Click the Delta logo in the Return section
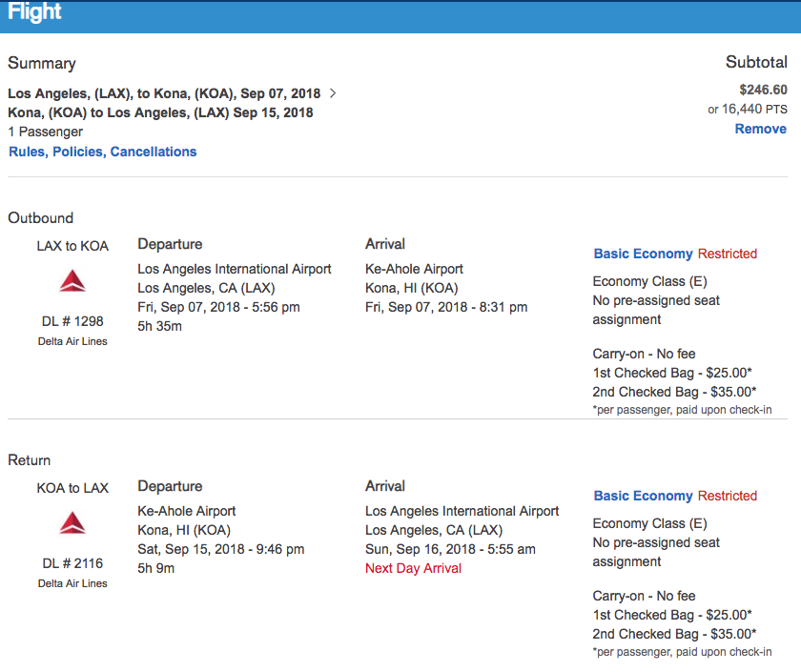Viewport: 801px width, 672px height. tap(72, 523)
